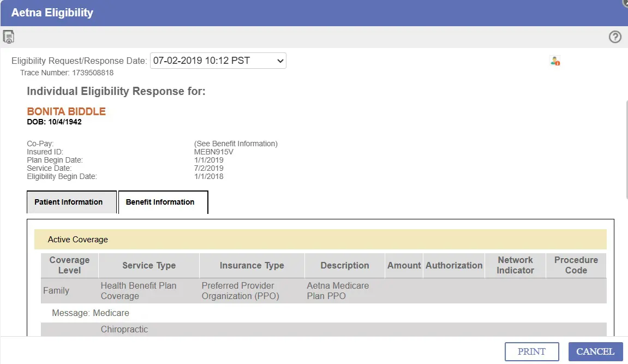Click the Procedure Code column header
This screenshot has height=364, width=628.
[x=576, y=265]
